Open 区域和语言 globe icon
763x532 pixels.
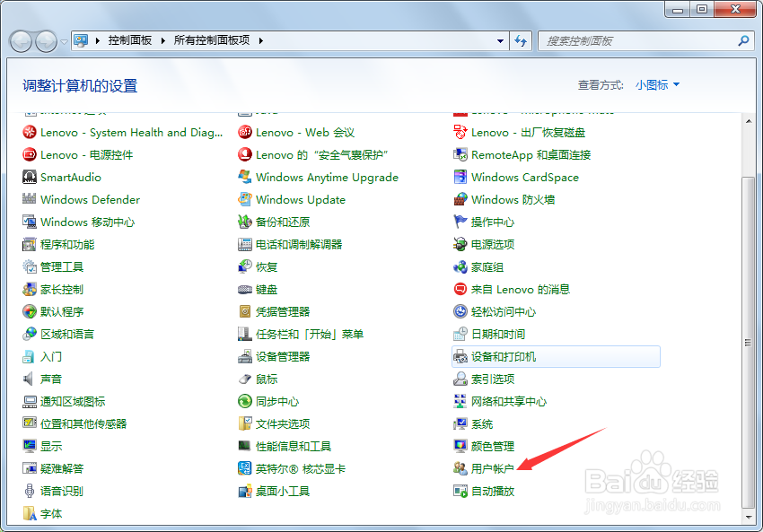tap(30, 334)
